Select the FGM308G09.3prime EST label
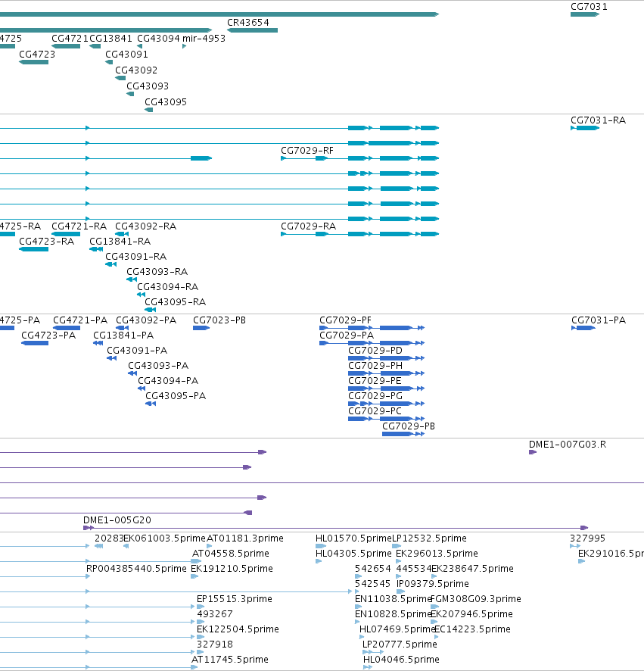This screenshot has width=644, height=671. (475, 599)
